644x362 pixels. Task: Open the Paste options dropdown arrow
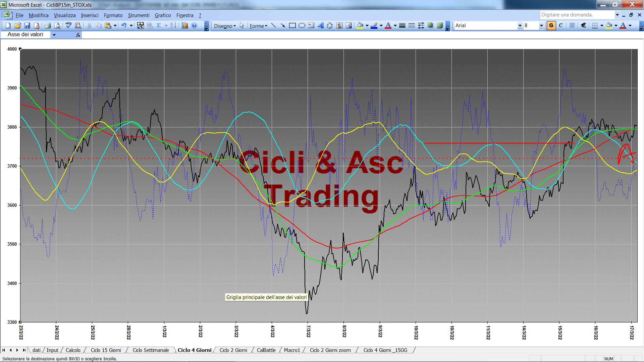[115, 25]
